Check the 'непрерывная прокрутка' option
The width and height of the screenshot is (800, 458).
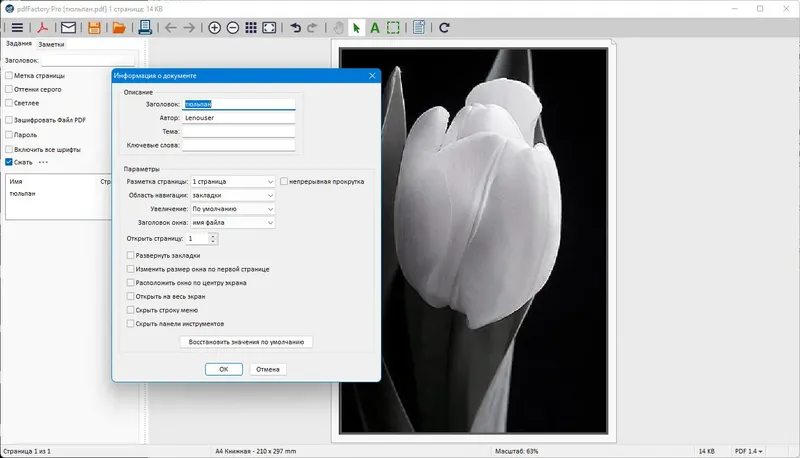pyautogui.click(x=286, y=182)
